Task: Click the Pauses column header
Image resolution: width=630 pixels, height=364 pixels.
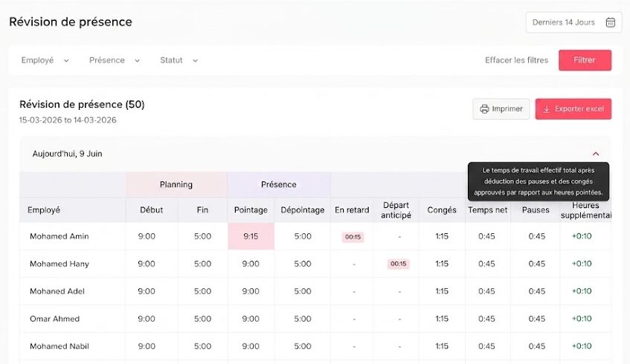Action: pos(536,210)
